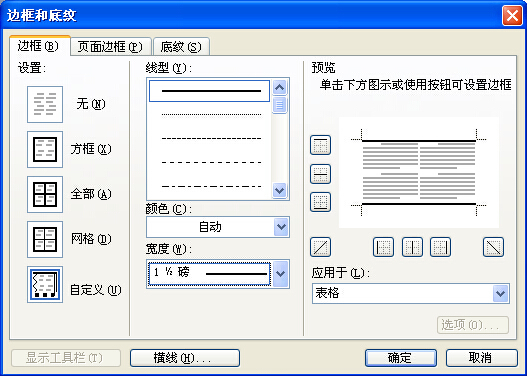Click the 无(N) label
The height and width of the screenshot is (376, 527).
click(x=91, y=104)
